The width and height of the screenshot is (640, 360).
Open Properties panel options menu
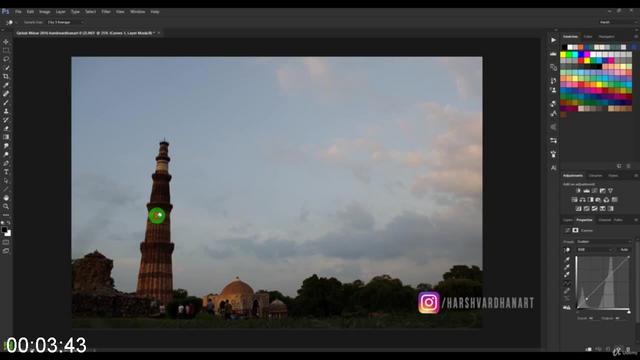tap(636, 220)
